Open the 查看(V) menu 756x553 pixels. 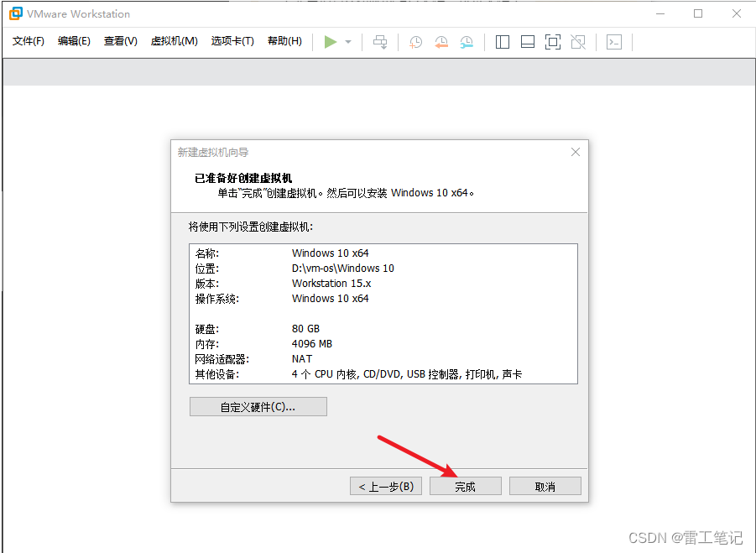point(121,41)
